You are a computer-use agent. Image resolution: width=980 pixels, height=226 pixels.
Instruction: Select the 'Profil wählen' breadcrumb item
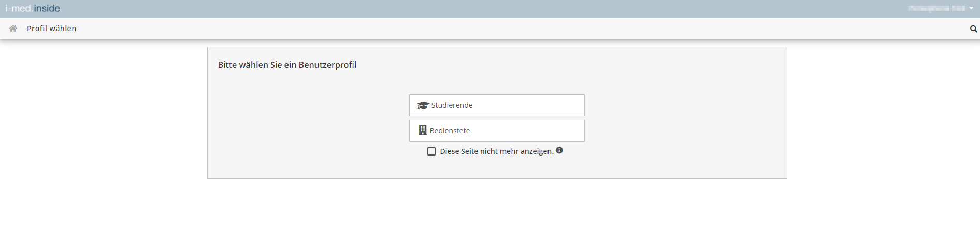click(51, 29)
